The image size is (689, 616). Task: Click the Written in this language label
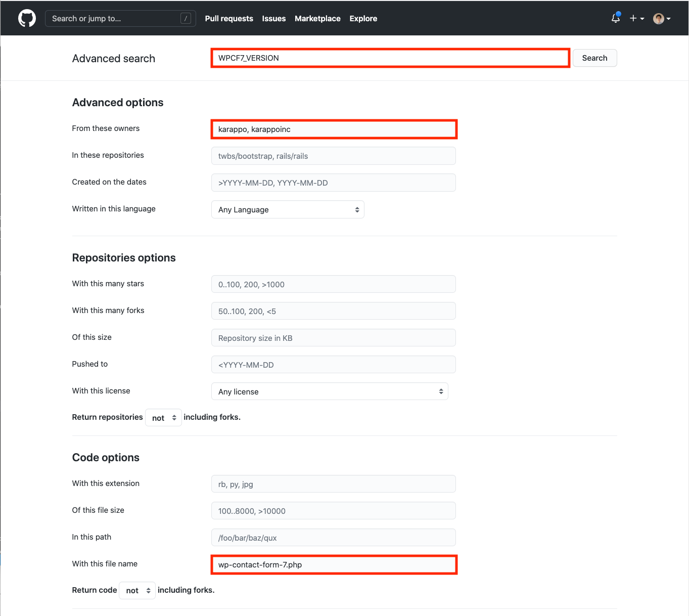[114, 209]
